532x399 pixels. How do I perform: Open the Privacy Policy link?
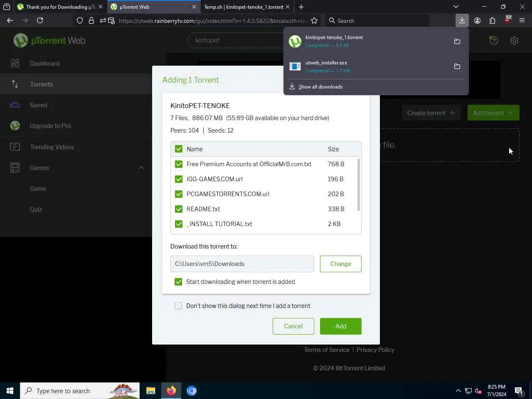point(375,350)
